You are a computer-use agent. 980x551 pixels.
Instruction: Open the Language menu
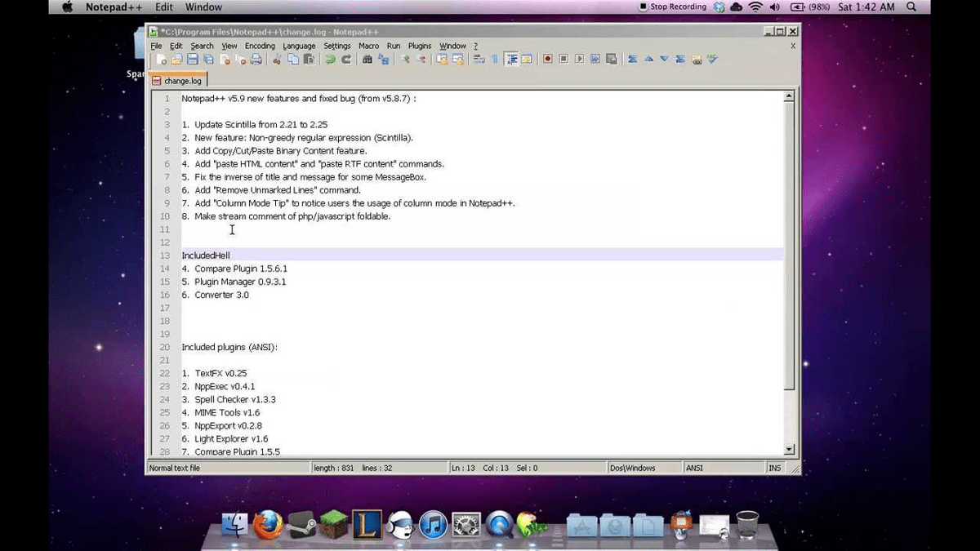[299, 46]
